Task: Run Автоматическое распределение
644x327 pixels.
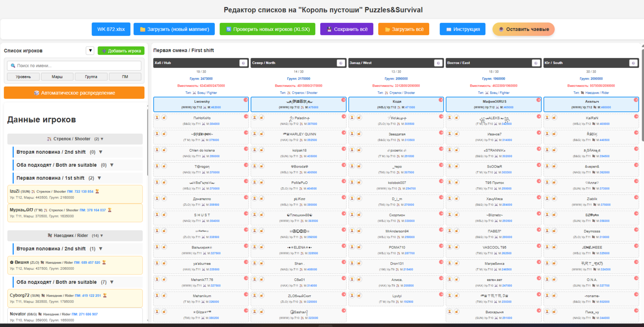Action: point(74,93)
